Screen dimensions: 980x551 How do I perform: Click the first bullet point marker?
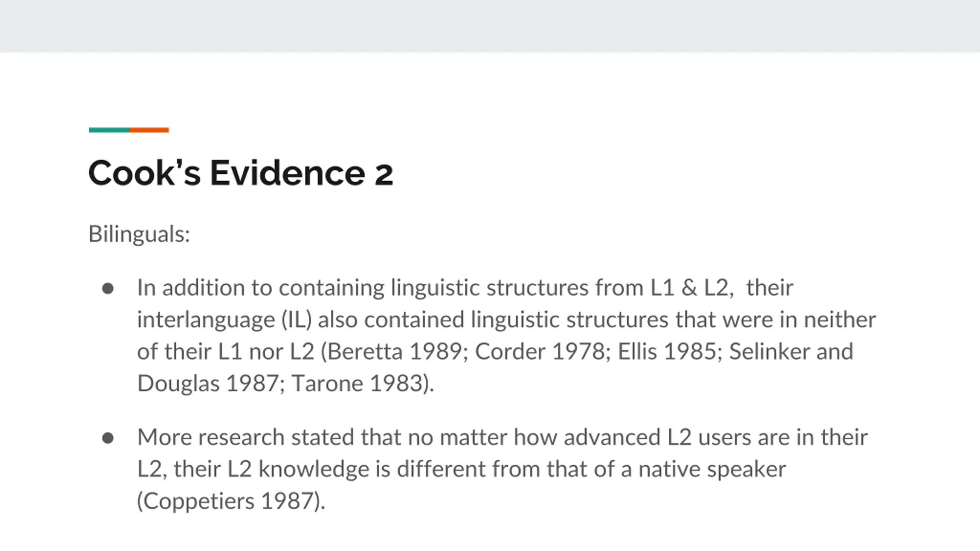pos(108,288)
